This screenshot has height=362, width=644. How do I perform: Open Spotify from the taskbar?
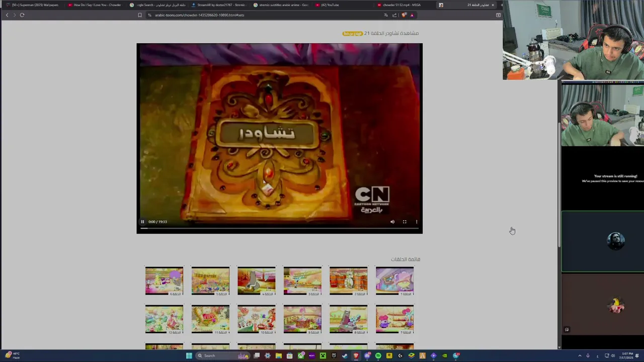click(x=378, y=355)
